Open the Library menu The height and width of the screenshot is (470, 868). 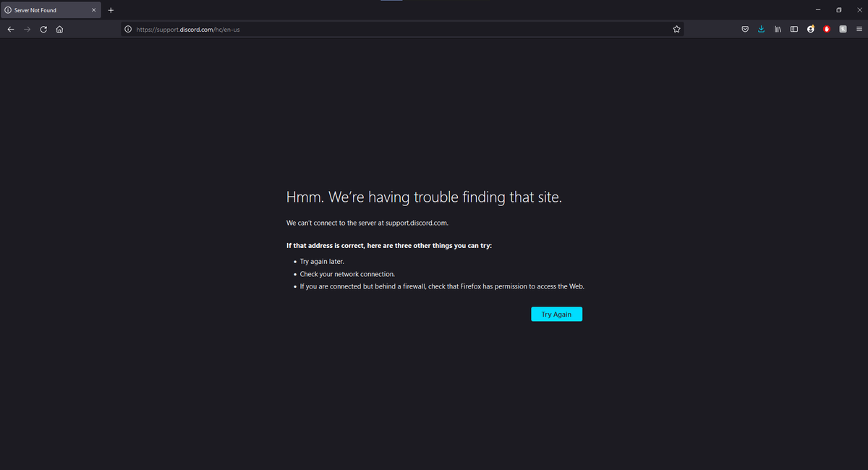tap(778, 30)
